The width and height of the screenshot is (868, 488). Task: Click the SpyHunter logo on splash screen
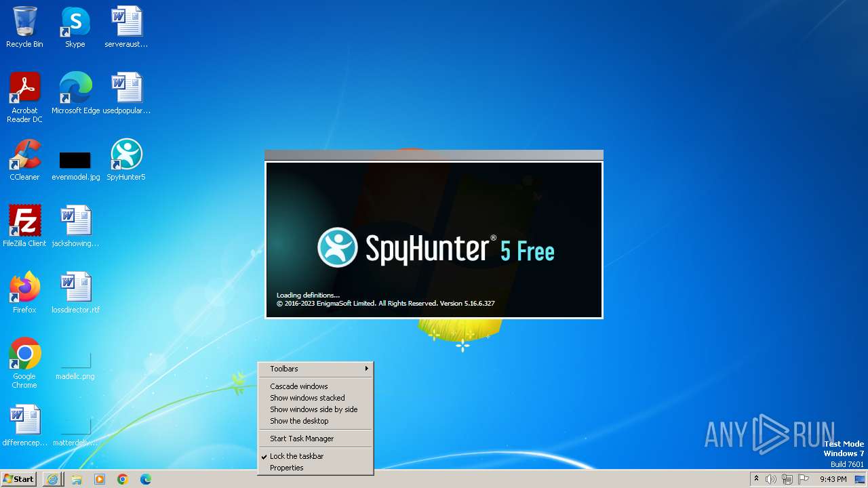338,248
